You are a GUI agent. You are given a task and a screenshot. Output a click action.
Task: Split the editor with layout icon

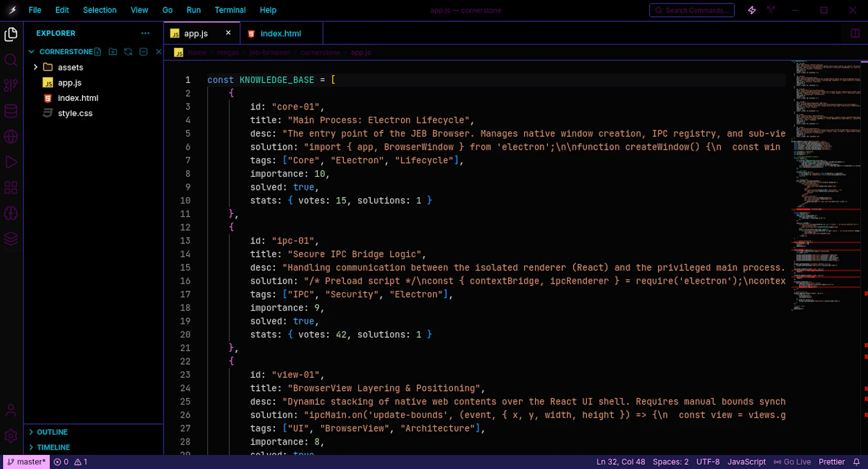click(x=855, y=33)
